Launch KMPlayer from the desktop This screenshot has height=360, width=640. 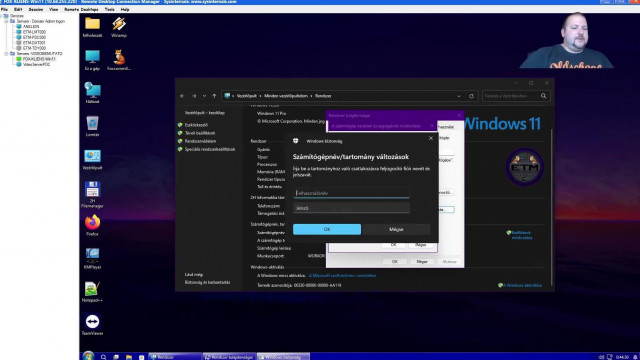(x=92, y=258)
